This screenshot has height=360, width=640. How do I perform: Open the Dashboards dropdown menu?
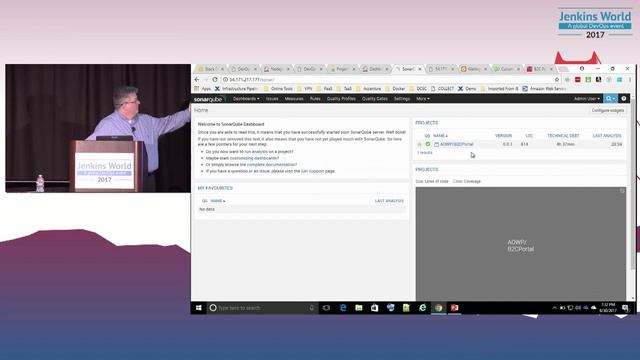(x=246, y=99)
